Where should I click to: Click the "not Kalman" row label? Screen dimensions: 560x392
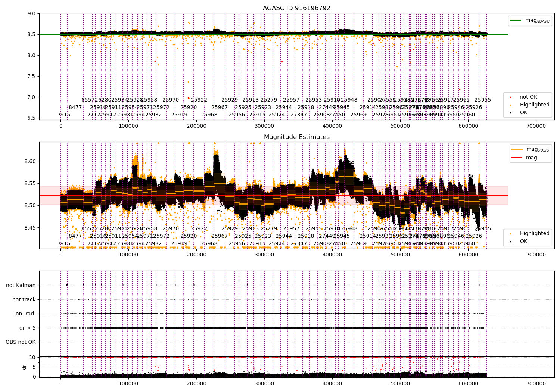pos(21,285)
